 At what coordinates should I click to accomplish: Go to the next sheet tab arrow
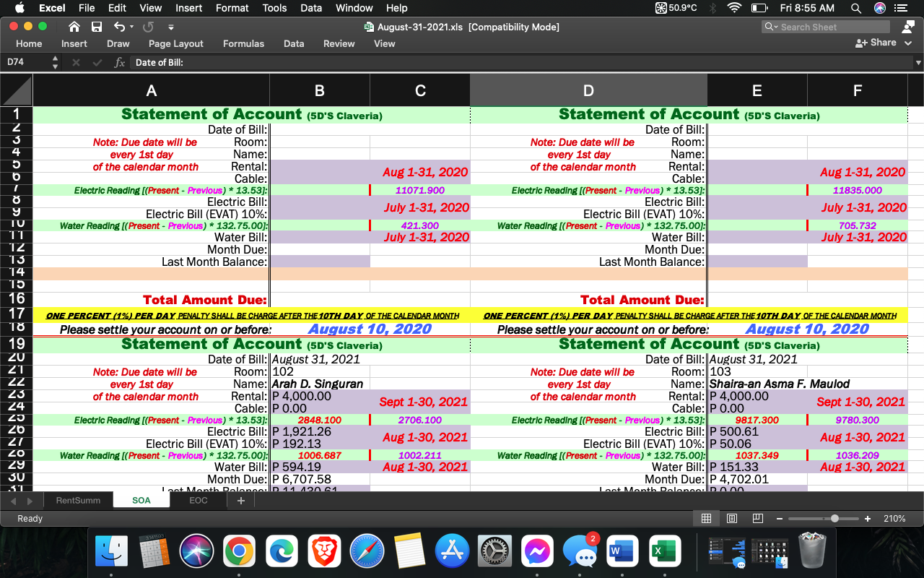coord(30,501)
